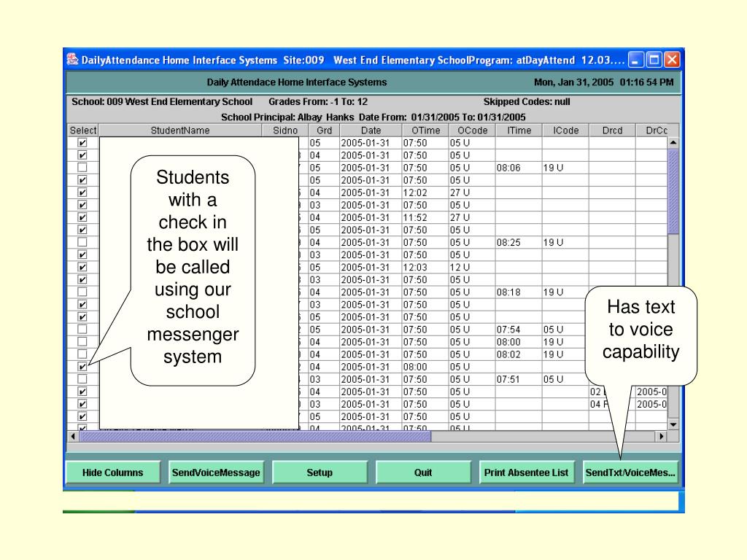The image size is (747, 560).
Task: Uncheck the Select box for the 12:02 OTime row
Action: click(82, 192)
